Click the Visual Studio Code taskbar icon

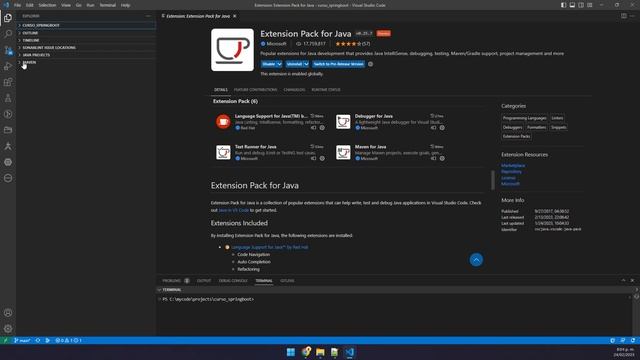click(x=350, y=352)
